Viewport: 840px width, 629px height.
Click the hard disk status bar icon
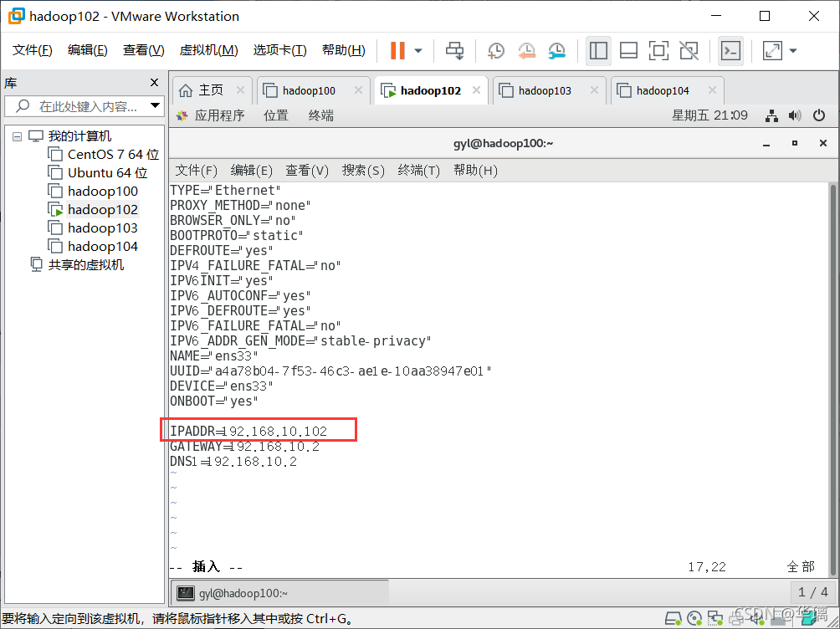pyautogui.click(x=673, y=619)
